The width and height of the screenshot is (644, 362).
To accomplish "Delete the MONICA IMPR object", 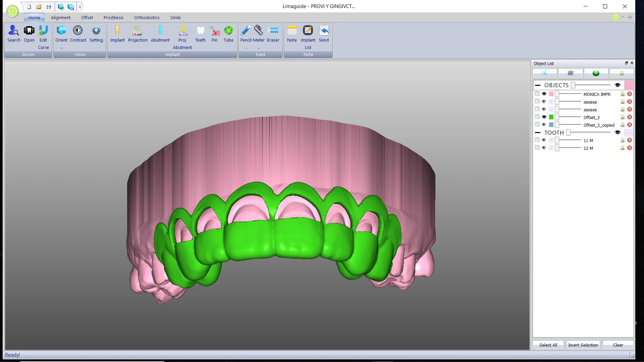I will coord(630,94).
